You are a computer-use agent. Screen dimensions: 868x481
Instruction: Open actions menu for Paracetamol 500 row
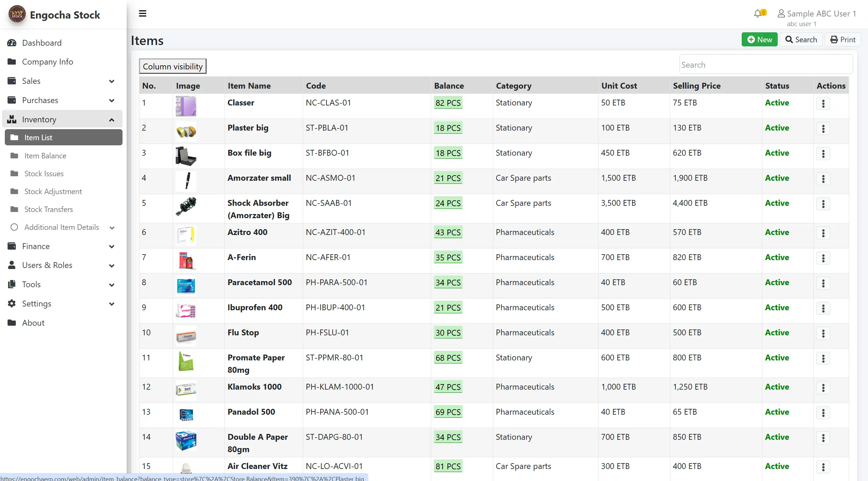823,283
